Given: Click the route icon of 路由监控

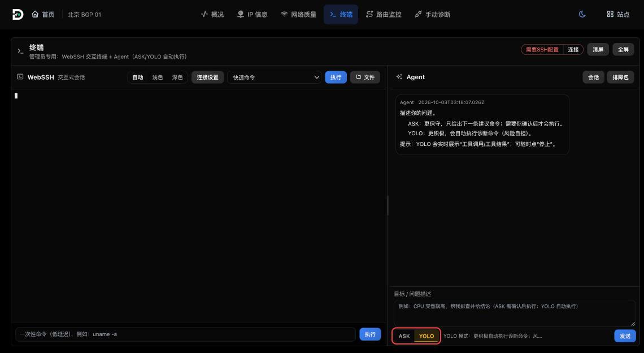Looking at the screenshot, I should click(x=369, y=14).
